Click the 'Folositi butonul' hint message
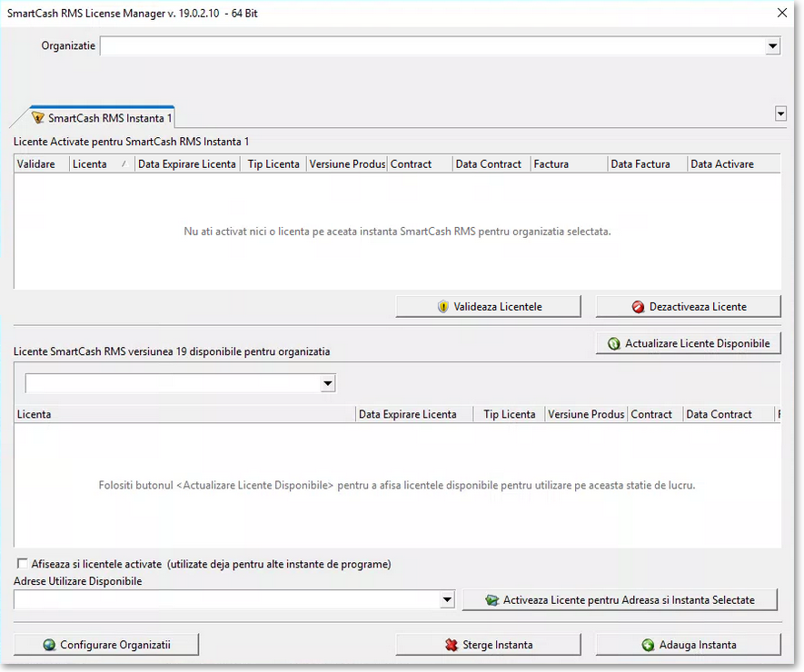804x672 pixels. [x=397, y=485]
